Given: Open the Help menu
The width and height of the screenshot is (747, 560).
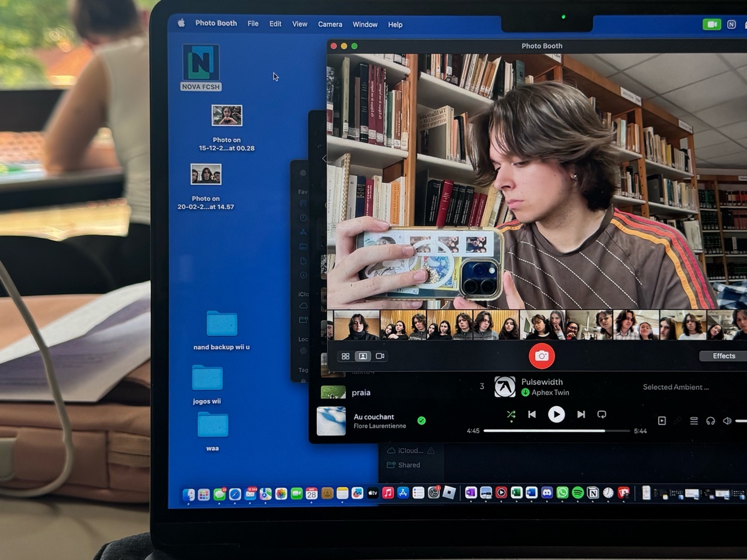Looking at the screenshot, I should tap(395, 25).
